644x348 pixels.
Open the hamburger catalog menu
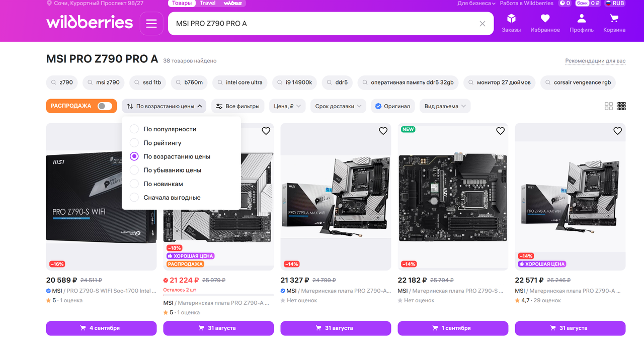(151, 24)
